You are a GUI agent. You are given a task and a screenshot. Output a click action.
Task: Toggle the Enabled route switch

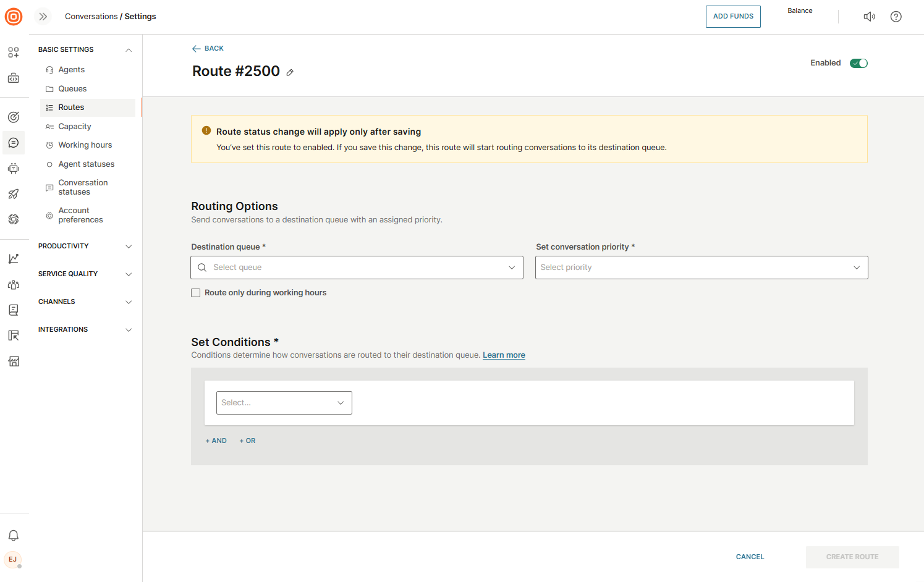click(858, 63)
